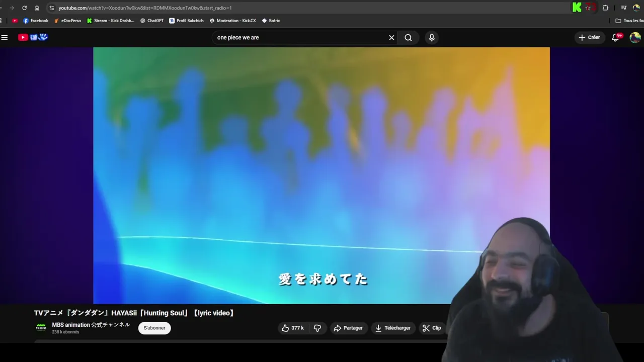Open the MBS animation 公式チャンネル channel name
The width and height of the screenshot is (644, 362).
(x=91, y=325)
